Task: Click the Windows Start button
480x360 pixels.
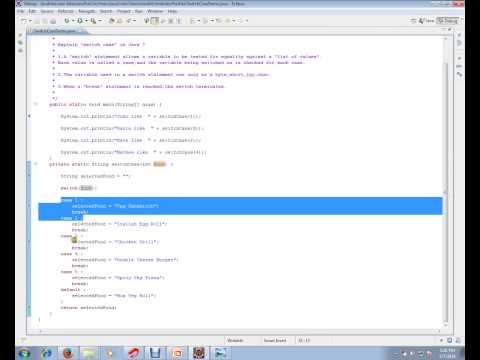Action: coord(24,353)
